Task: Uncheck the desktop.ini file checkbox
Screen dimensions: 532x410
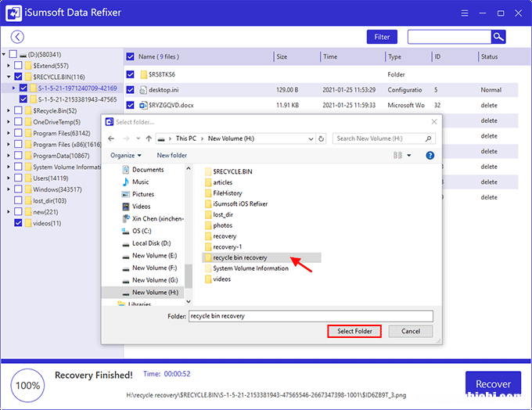Action: point(131,90)
